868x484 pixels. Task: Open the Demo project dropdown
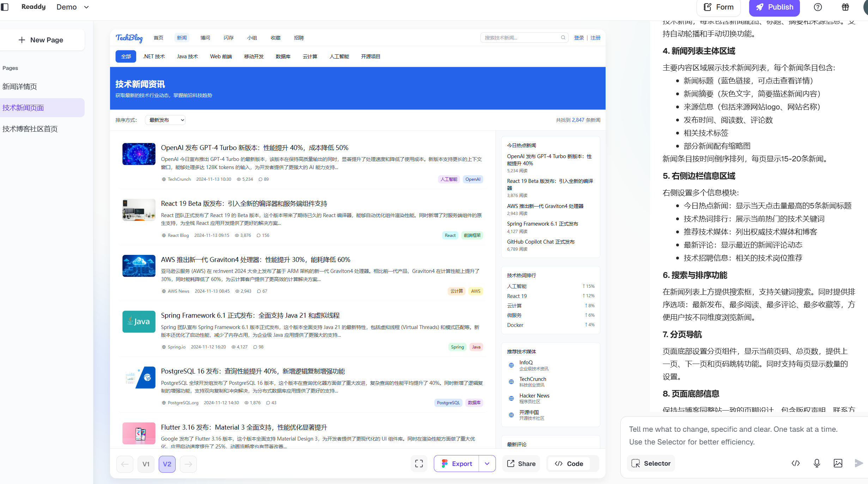point(73,7)
